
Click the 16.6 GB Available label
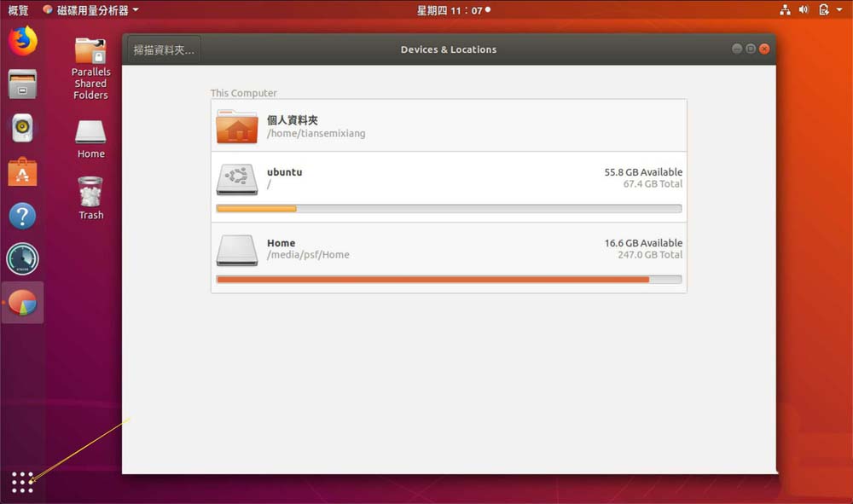[643, 243]
